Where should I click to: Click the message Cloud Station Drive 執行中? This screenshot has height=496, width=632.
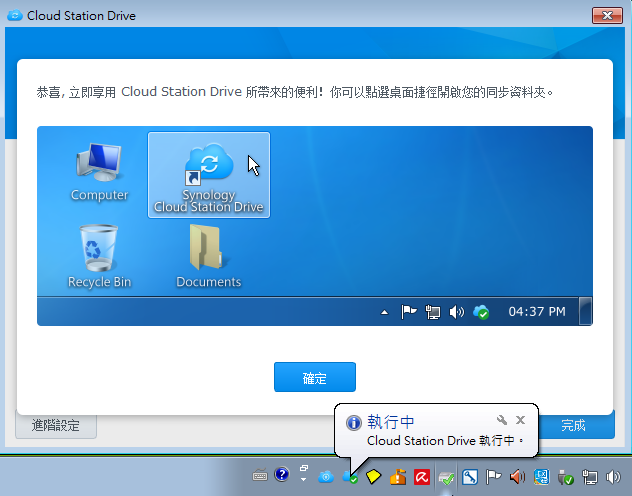(x=445, y=441)
